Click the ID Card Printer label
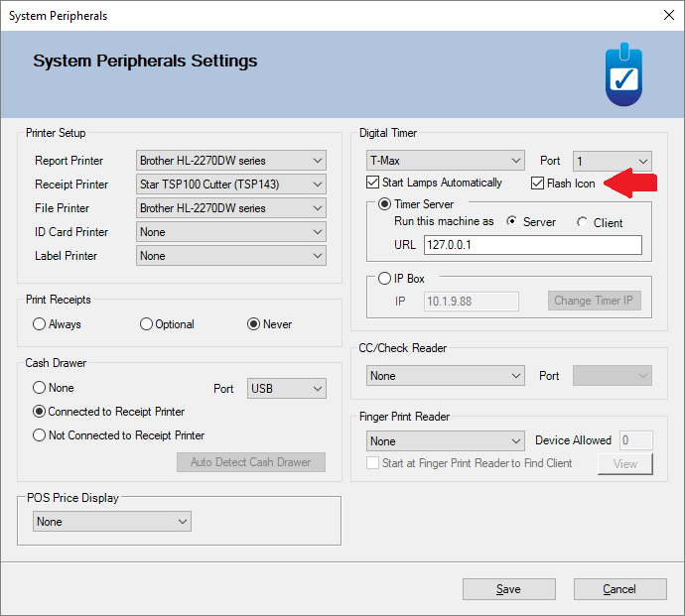This screenshot has width=685, height=616. [x=71, y=232]
